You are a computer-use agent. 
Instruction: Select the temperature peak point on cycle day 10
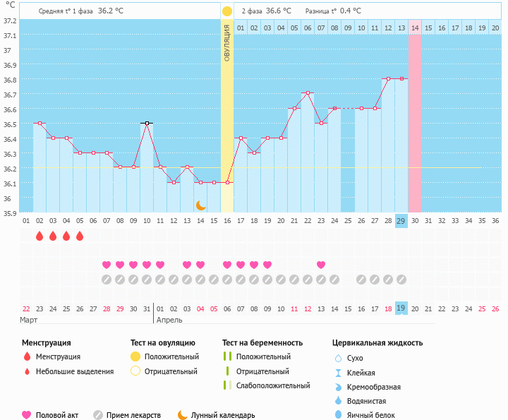click(x=147, y=124)
